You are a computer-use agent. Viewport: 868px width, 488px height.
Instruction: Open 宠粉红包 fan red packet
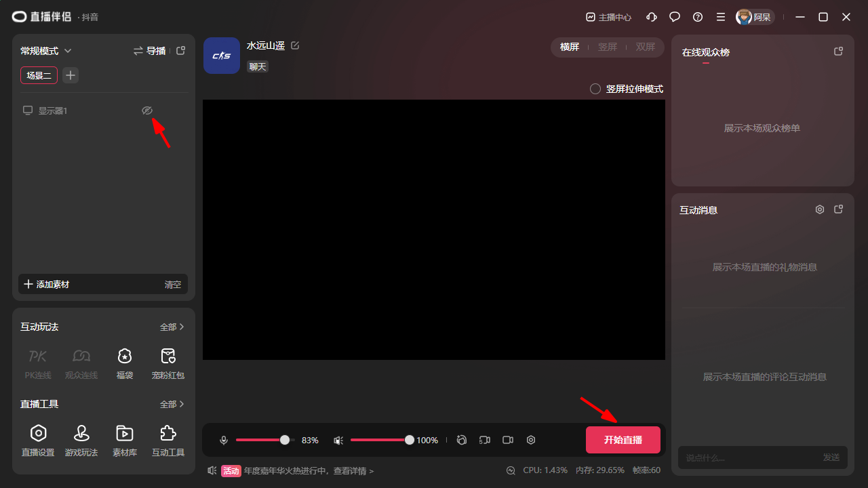pos(168,356)
